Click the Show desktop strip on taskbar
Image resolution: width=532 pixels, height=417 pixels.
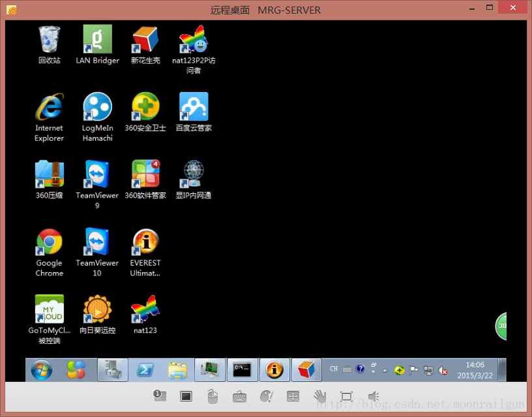(502, 370)
